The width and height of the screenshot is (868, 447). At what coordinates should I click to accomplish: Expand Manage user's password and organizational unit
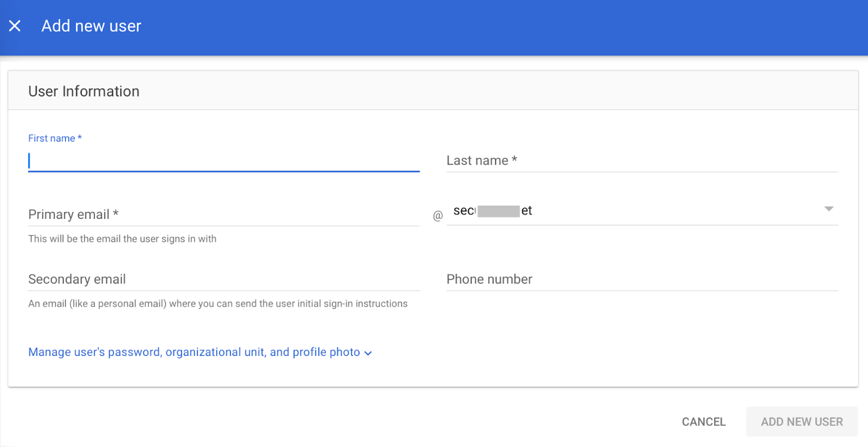click(194, 352)
